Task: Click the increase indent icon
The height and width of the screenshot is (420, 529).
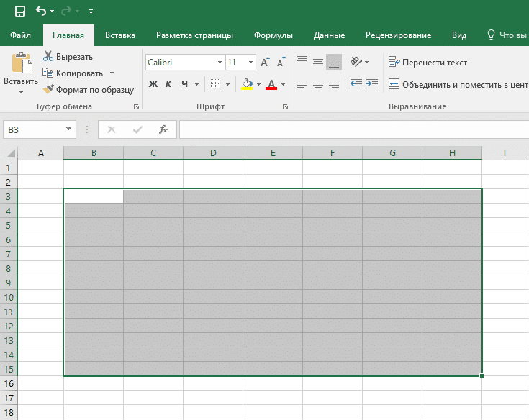Action: (371, 84)
